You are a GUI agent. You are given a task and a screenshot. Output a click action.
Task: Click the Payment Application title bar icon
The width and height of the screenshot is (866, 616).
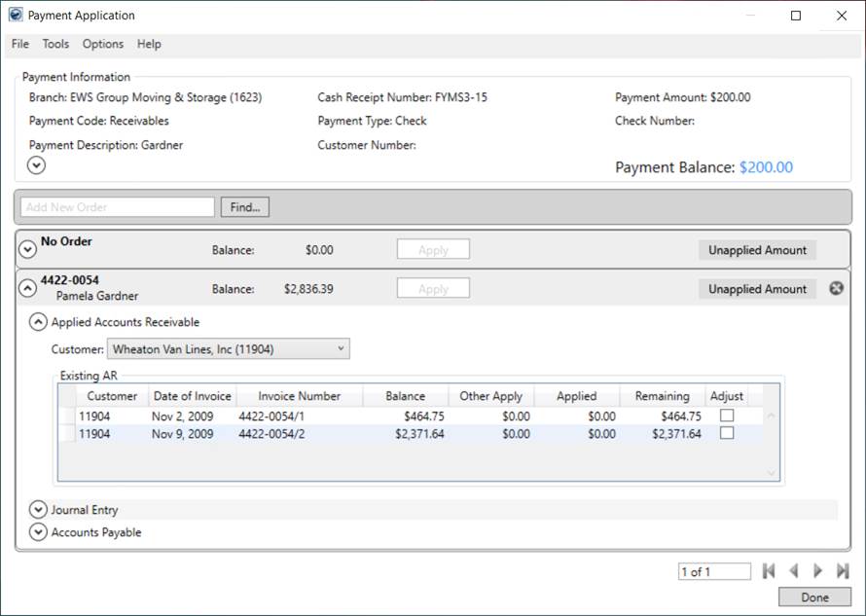click(15, 16)
